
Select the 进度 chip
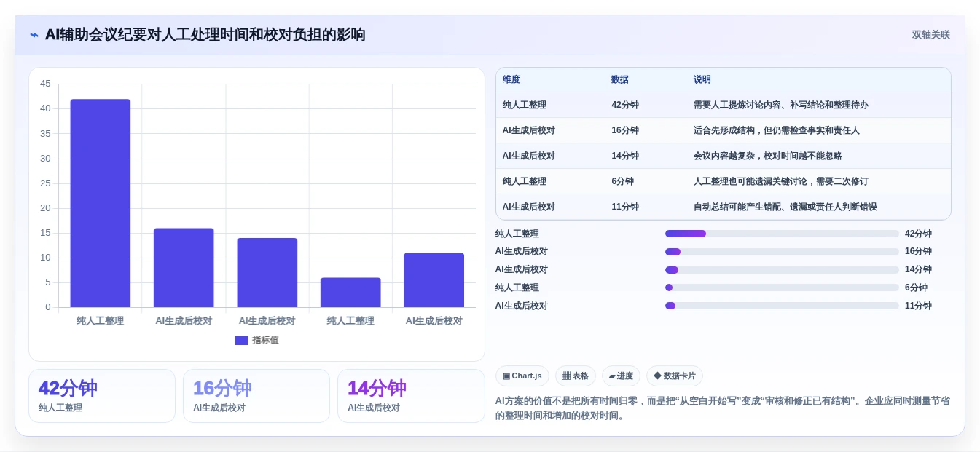pos(621,376)
